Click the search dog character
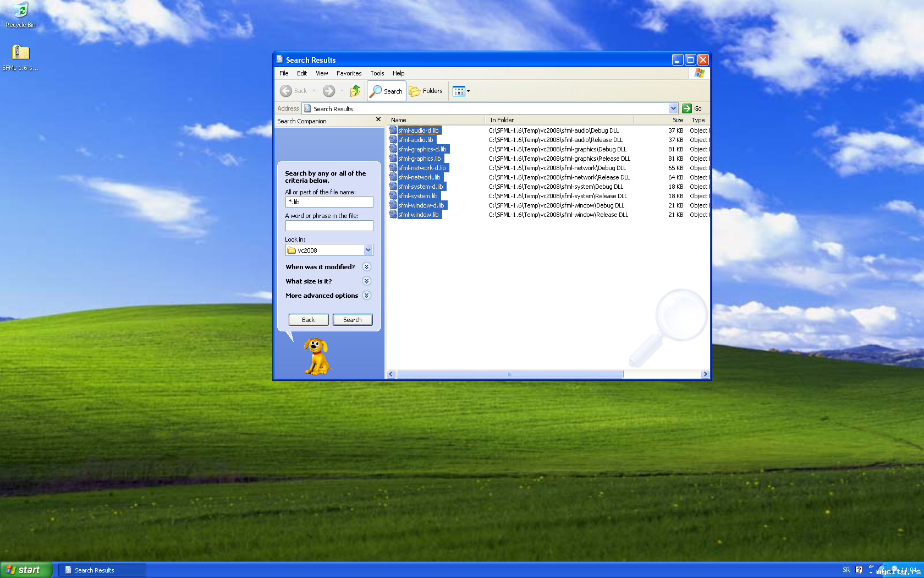The height and width of the screenshot is (578, 924). pos(317,357)
